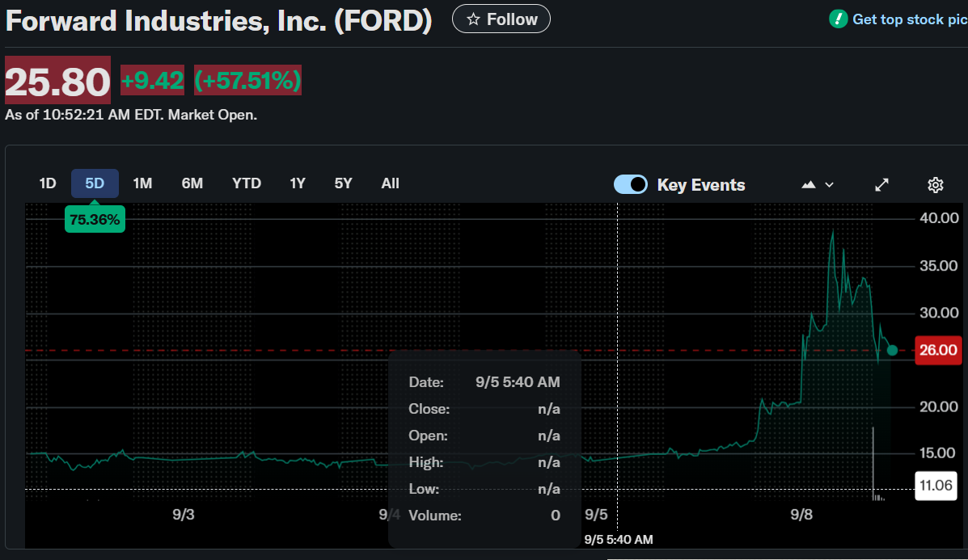Select the 5Y time range
Screen dimensions: 968x560
(x=343, y=183)
